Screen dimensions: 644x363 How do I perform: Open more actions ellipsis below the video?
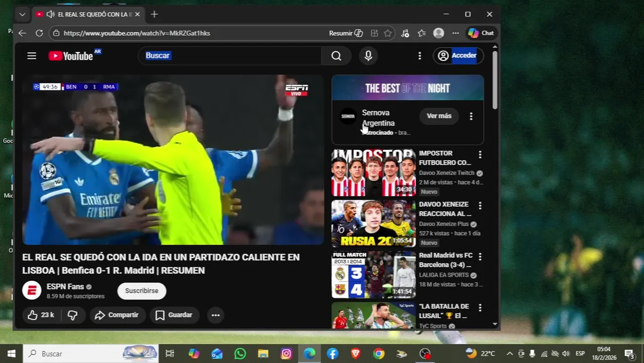pos(215,315)
